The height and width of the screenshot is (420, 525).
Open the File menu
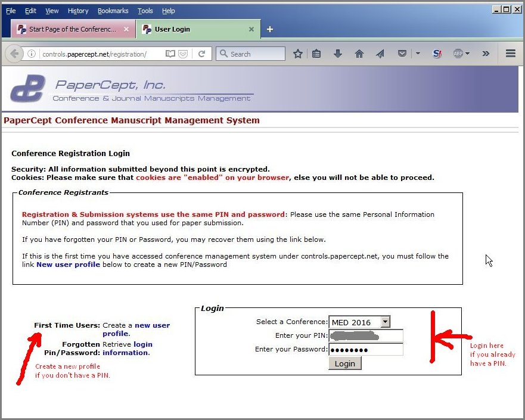tap(11, 11)
